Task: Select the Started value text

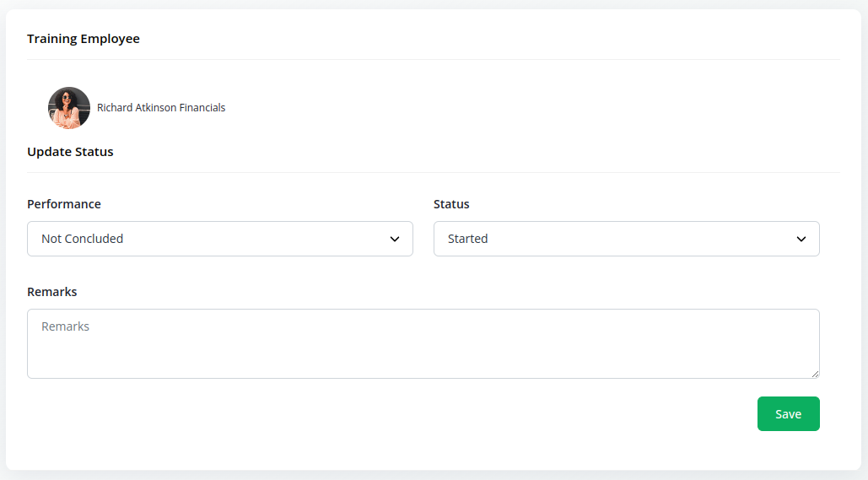Action: click(468, 239)
